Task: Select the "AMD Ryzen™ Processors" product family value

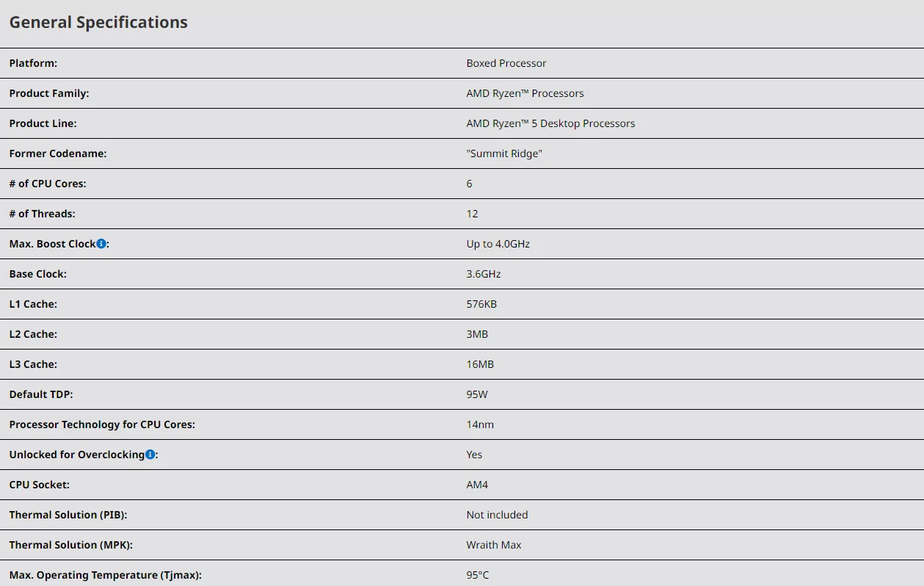Action: pyautogui.click(x=525, y=93)
